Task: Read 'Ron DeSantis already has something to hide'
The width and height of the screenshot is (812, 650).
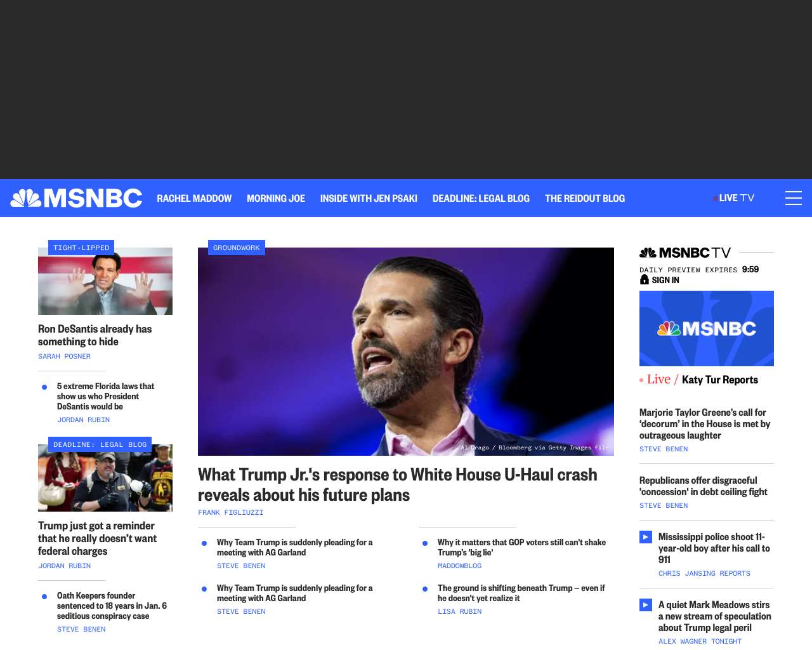Action: (95, 335)
